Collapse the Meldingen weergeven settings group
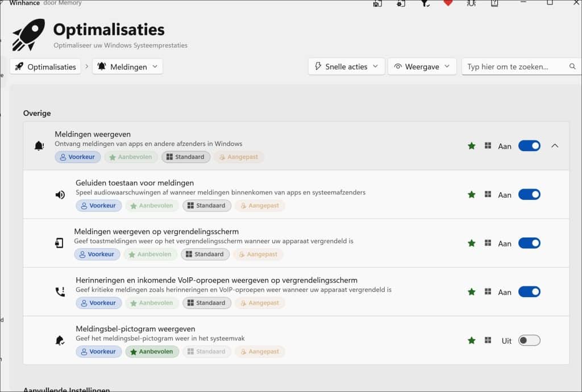This screenshot has height=392, width=582. [x=555, y=146]
